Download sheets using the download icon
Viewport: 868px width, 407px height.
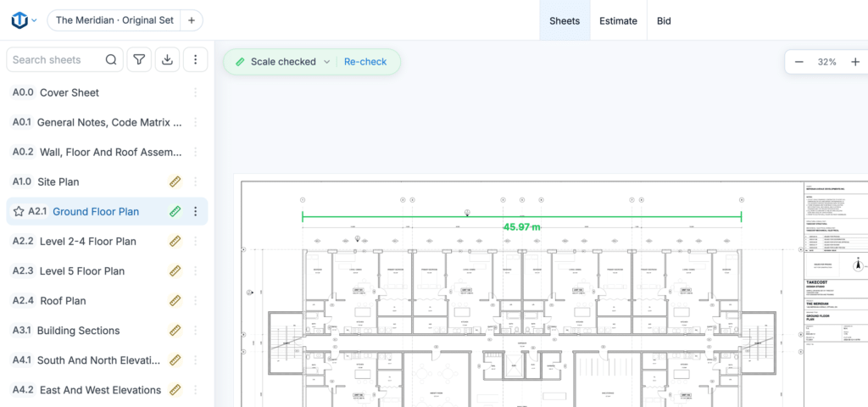point(167,60)
